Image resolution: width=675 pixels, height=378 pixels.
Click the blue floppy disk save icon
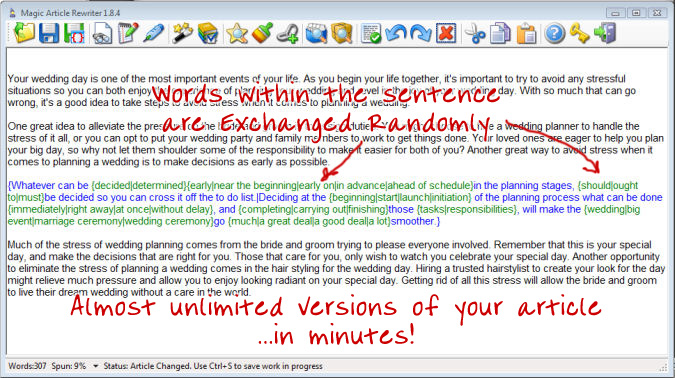pos(49,33)
